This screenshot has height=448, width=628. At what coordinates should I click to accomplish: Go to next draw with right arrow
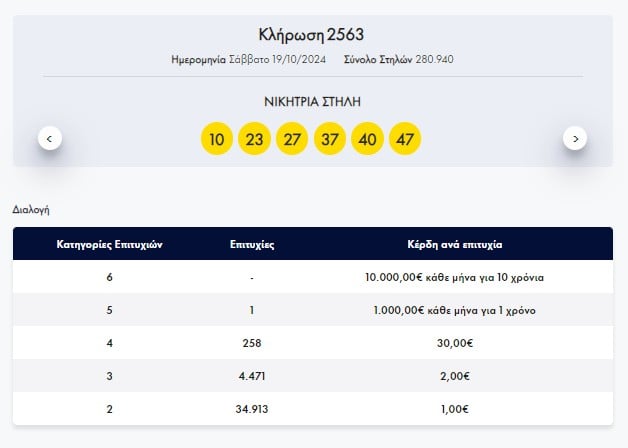[575, 139]
